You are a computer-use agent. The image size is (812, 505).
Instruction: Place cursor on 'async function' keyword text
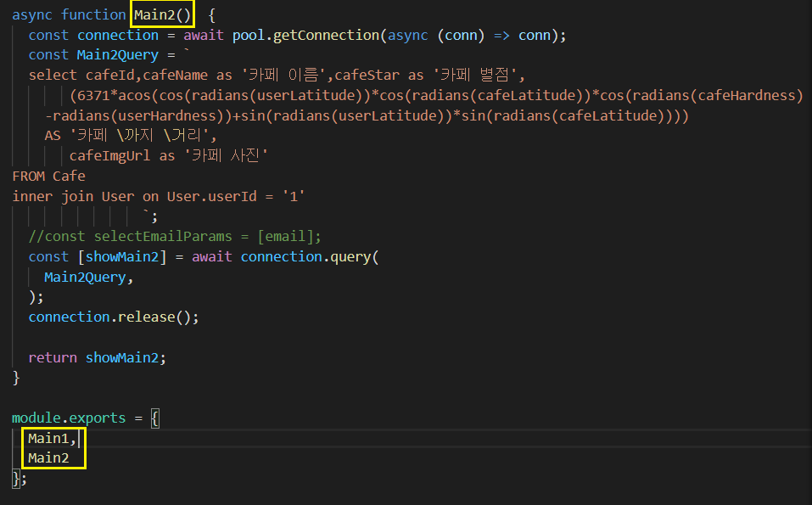(x=69, y=14)
